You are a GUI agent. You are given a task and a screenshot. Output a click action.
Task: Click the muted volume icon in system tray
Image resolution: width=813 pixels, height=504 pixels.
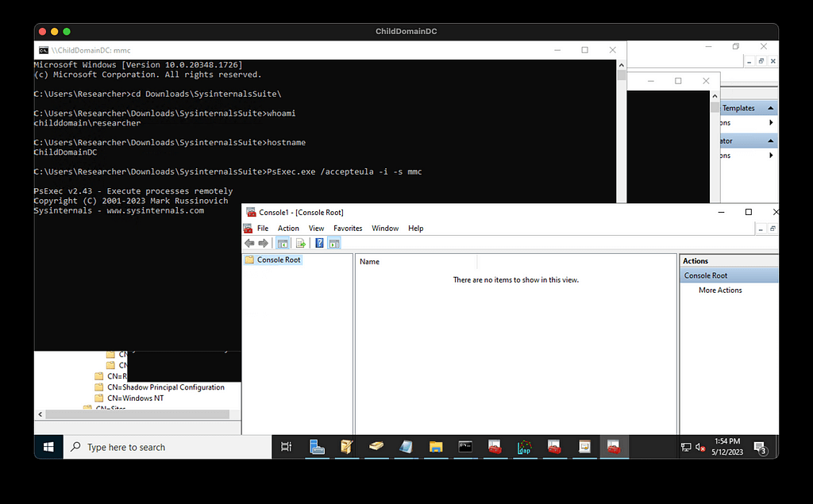[x=700, y=447]
